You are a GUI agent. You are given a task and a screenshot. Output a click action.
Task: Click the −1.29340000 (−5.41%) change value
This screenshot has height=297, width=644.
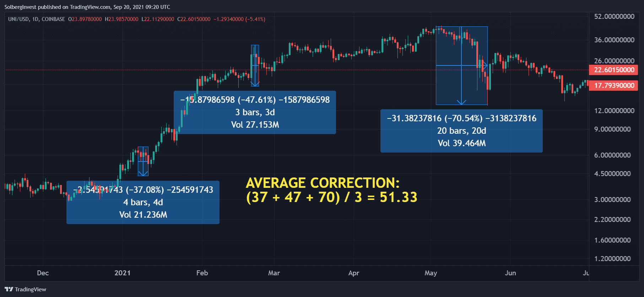239,19
